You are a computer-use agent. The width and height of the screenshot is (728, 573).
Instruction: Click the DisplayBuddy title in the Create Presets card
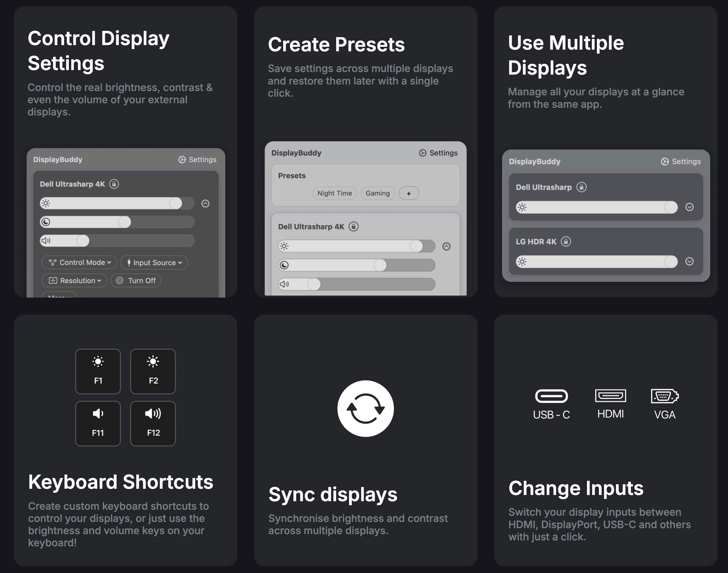[x=296, y=153]
